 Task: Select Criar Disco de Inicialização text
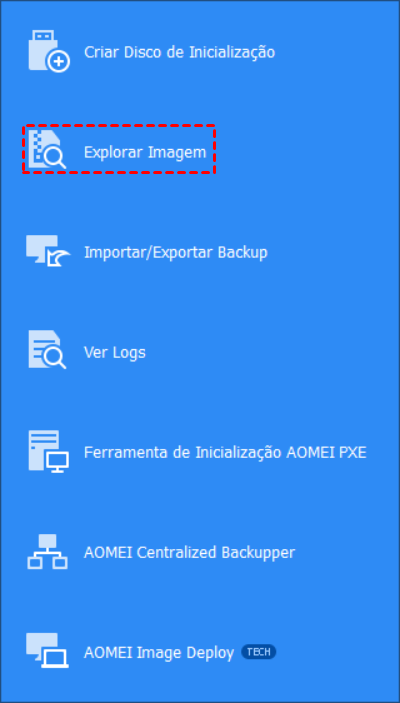pyautogui.click(x=179, y=52)
